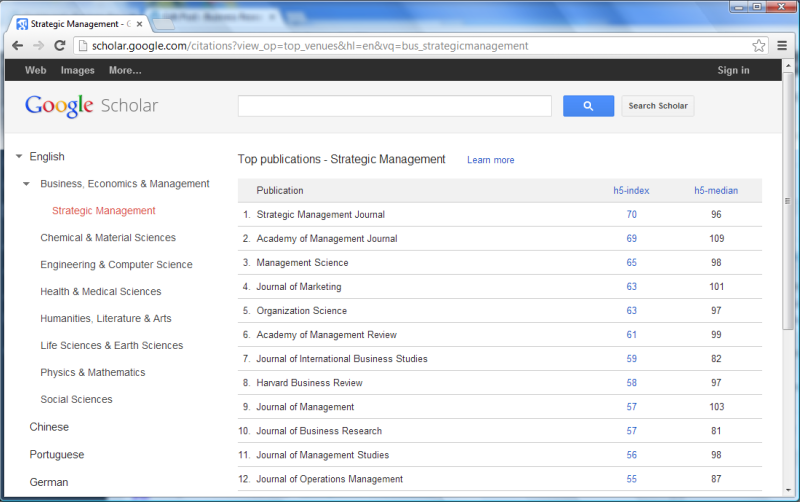Screen dimensions: 800x502
Task: Open h5-index 61 for Academy of Management Review
Action: click(x=632, y=335)
